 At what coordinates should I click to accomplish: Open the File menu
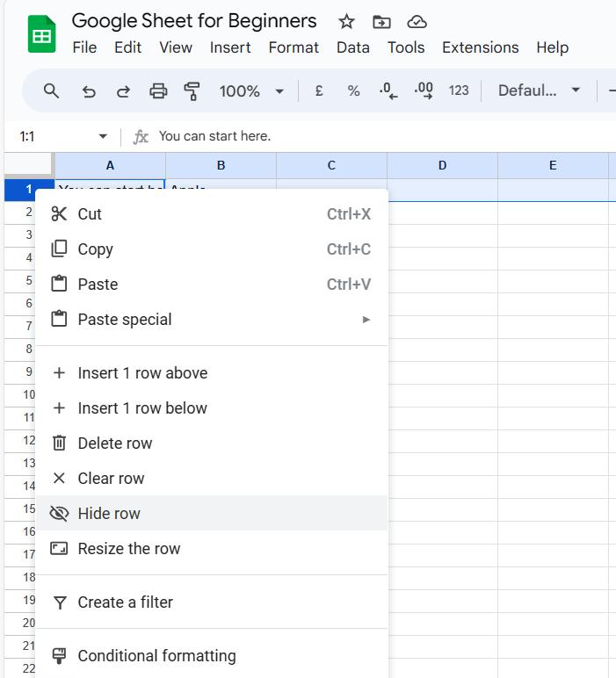84,47
